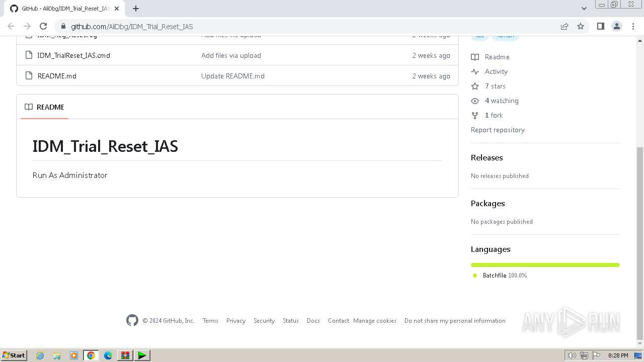Screen dimensions: 644x362
Task: Open 'Update README.md' commit message
Action: click(x=233, y=76)
